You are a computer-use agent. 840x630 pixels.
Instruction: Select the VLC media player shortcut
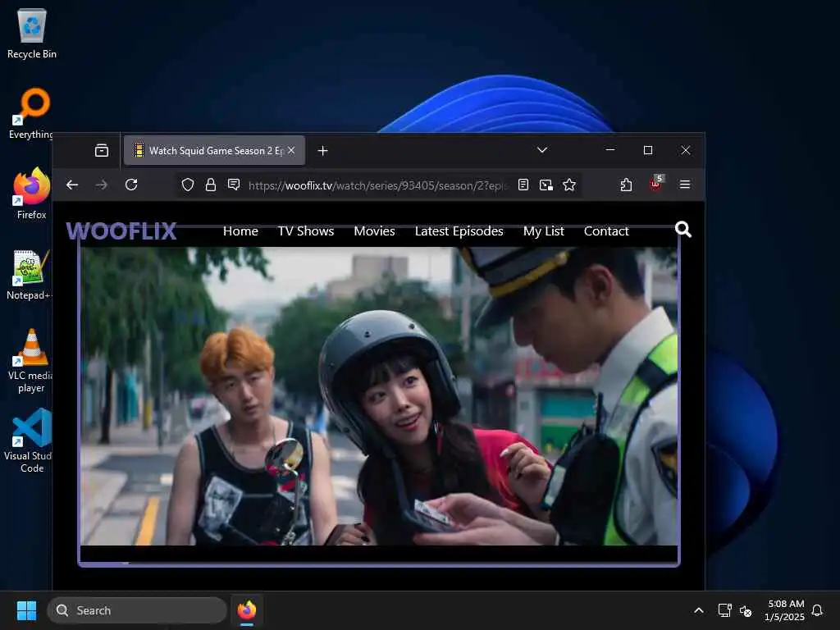31,361
